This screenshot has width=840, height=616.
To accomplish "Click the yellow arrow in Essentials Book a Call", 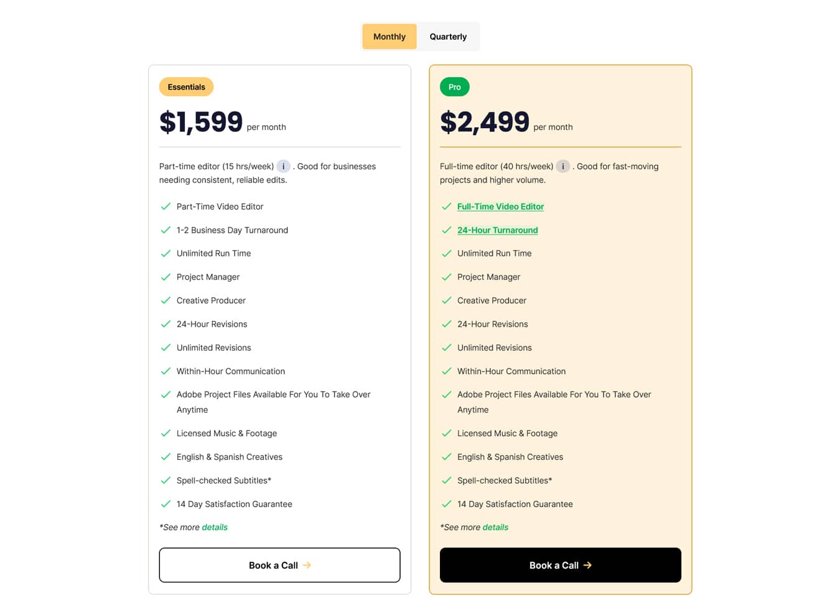I will coord(307,565).
